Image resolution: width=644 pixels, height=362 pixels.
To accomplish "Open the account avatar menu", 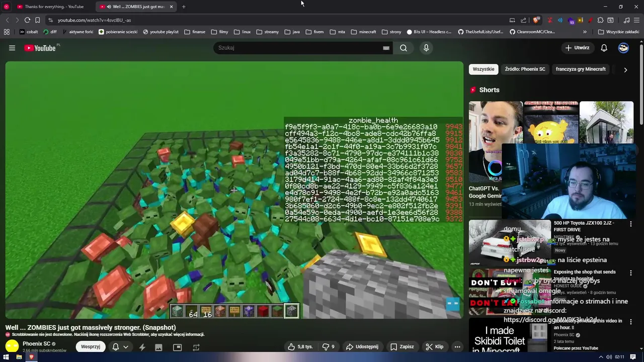I will pos(623,48).
